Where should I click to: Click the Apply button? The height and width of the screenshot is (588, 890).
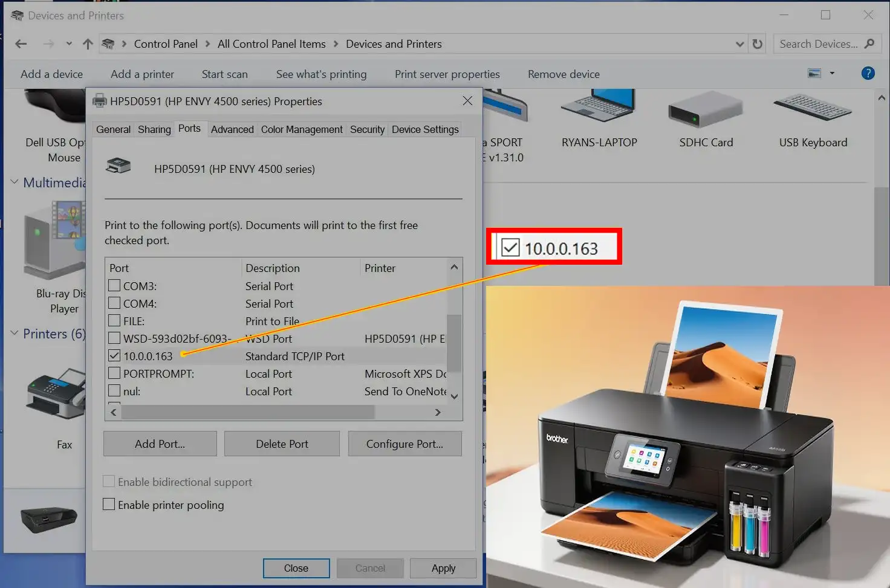coord(443,568)
